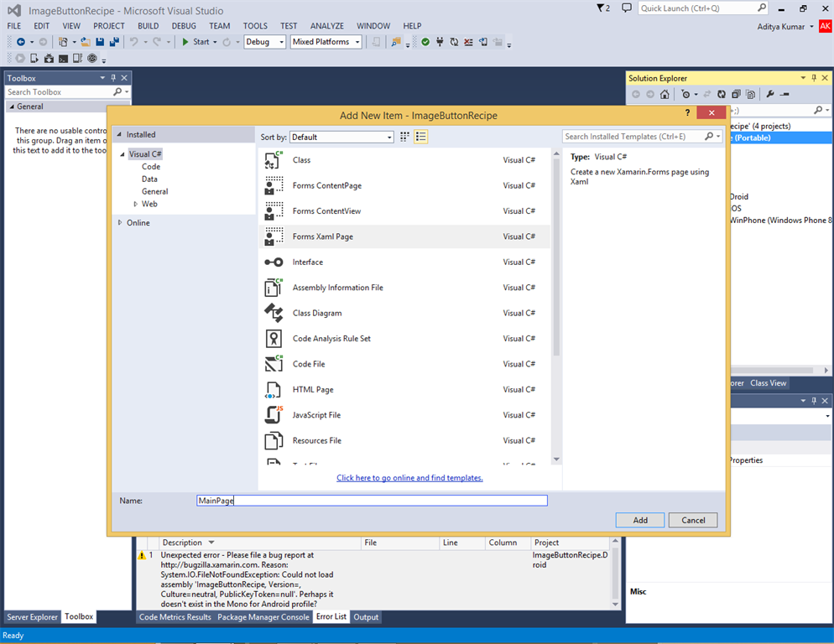This screenshot has width=834, height=644.
Task: Click the Start debugging button
Action: pyautogui.click(x=195, y=42)
